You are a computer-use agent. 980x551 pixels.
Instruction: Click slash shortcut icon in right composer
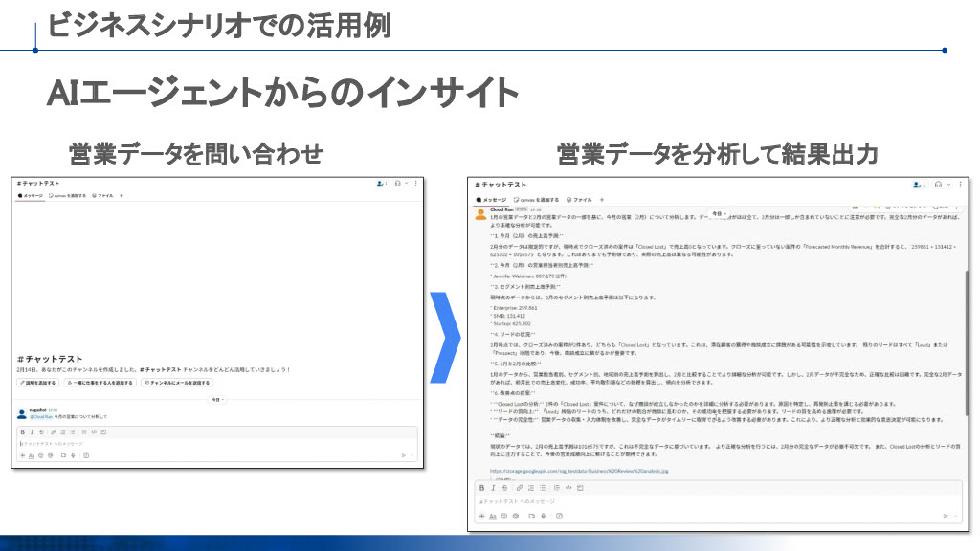tap(559, 516)
